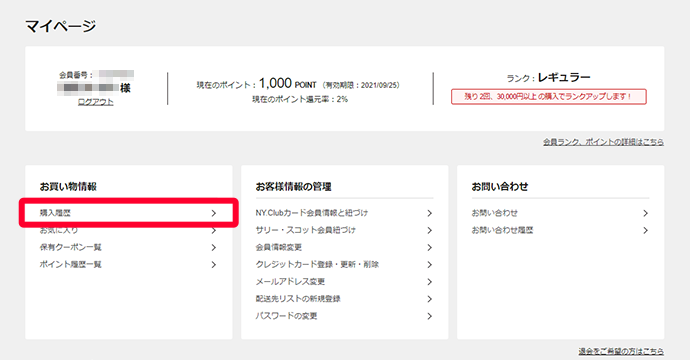Screen dimensions: 690x360
Task: Click the マイページ page title
Action: coord(61,26)
